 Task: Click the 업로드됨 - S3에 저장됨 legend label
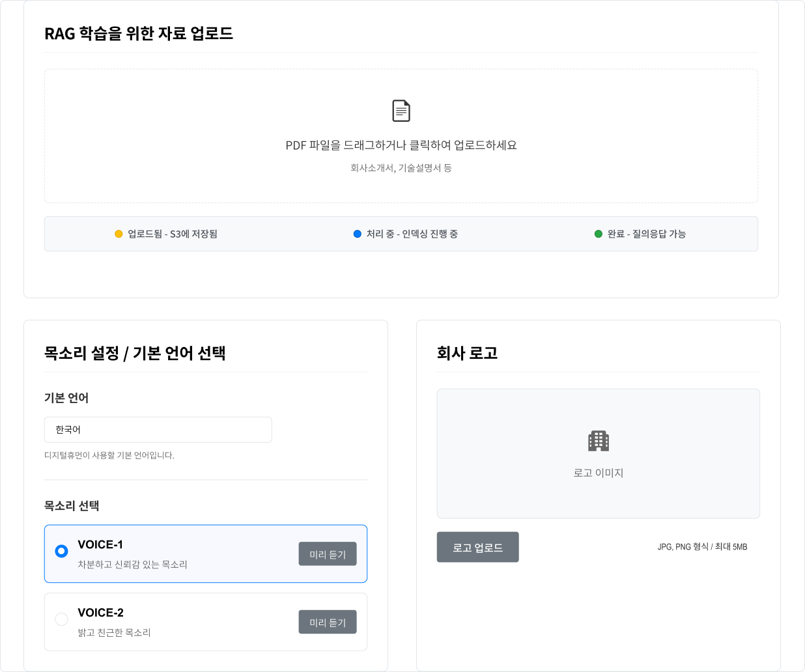point(173,234)
